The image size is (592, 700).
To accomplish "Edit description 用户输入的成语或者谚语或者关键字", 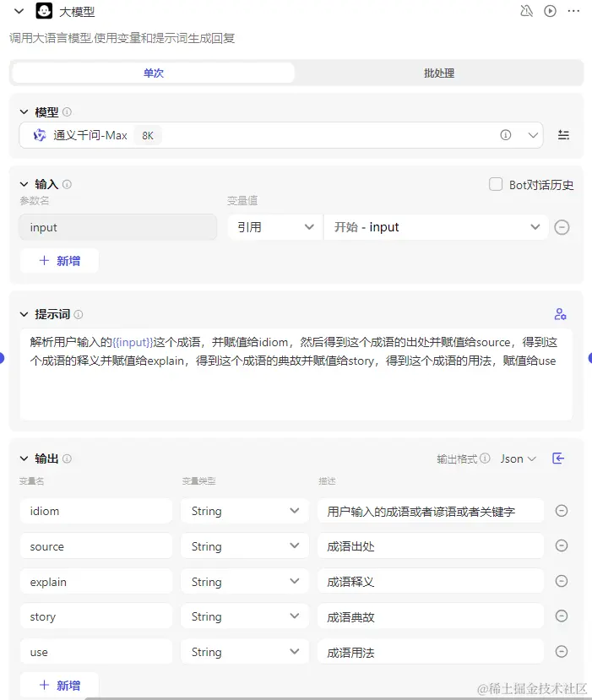I will (431, 511).
